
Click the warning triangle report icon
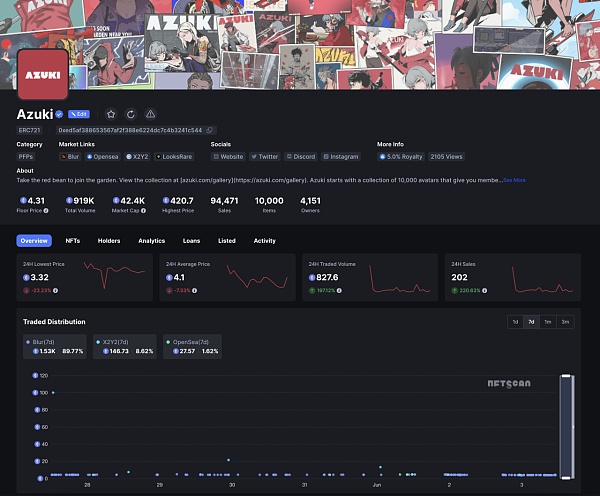pyautogui.click(x=150, y=114)
